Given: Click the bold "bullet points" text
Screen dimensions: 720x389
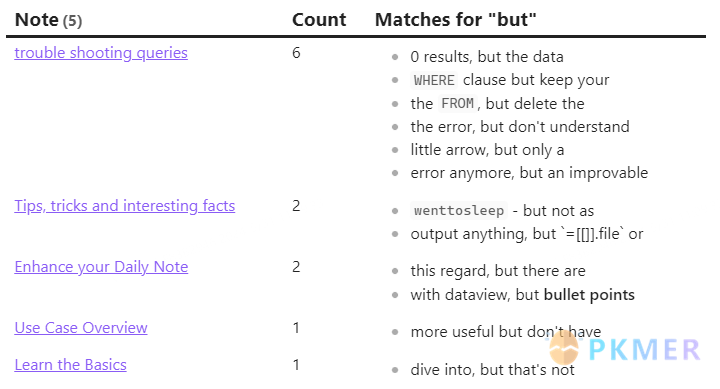Looking at the screenshot, I should point(589,295).
